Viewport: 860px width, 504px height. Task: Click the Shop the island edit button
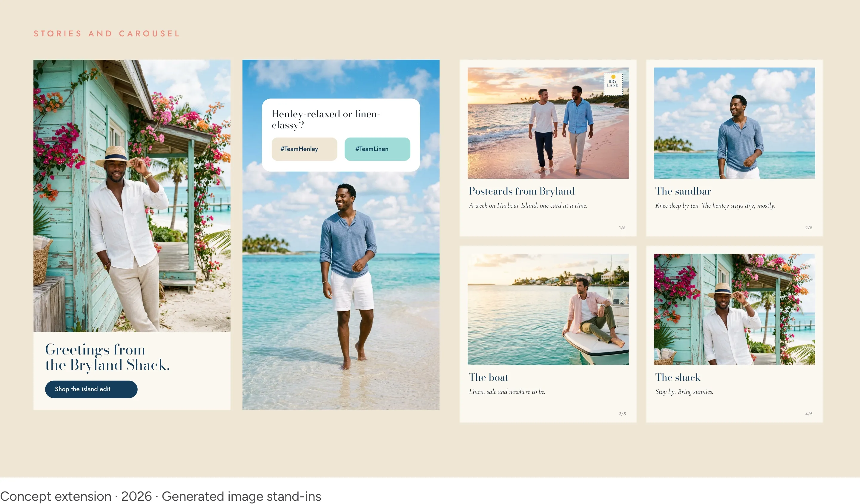point(91,389)
